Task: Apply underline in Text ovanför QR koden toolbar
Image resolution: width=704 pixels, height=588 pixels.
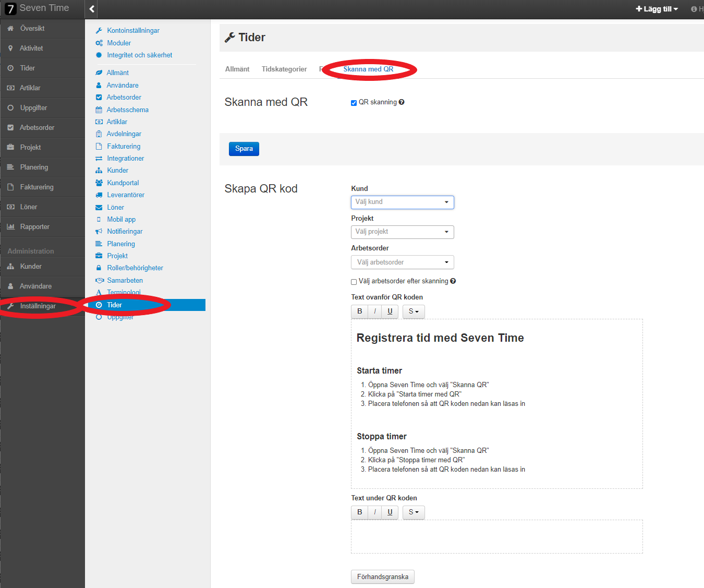Action: (390, 311)
